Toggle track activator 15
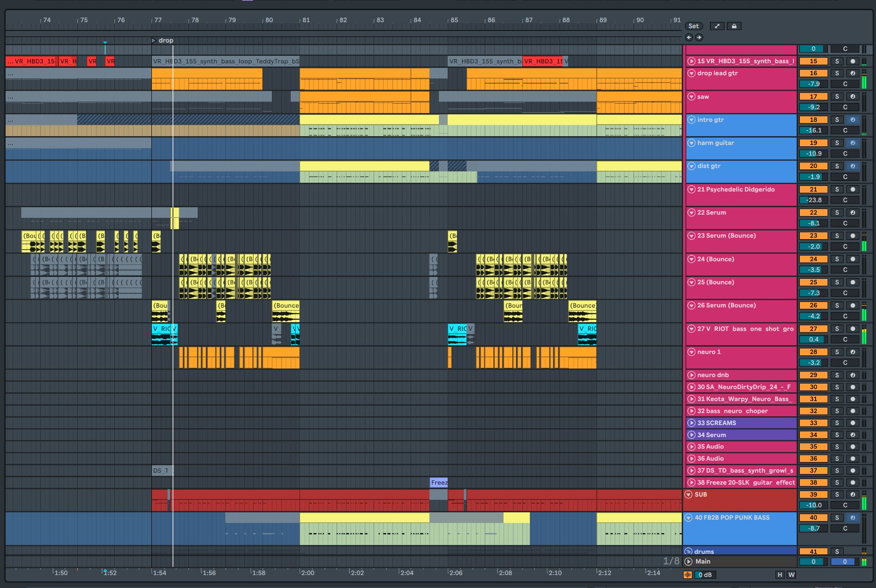 point(813,61)
